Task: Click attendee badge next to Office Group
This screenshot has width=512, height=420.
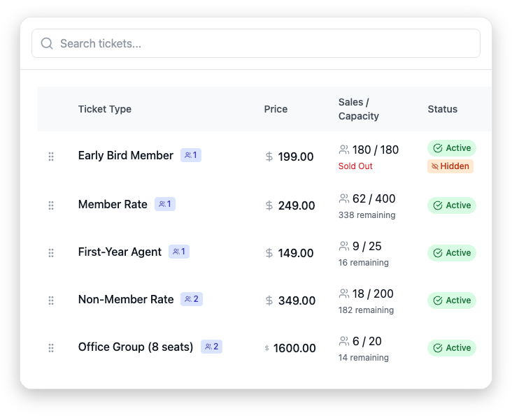Action: [211, 347]
